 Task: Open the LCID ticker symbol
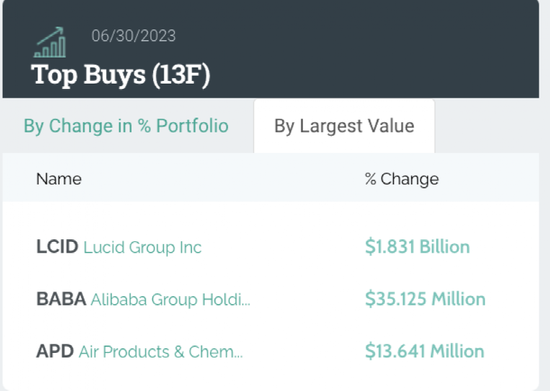[x=57, y=247]
